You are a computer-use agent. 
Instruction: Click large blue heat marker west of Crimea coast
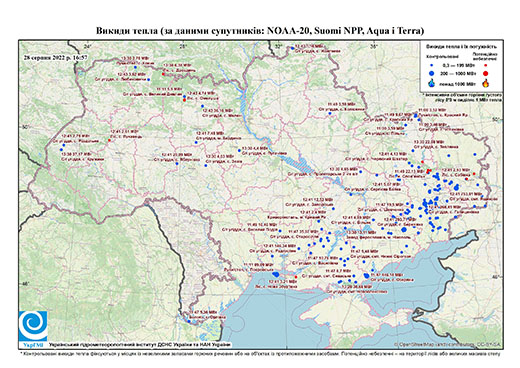[276, 275]
